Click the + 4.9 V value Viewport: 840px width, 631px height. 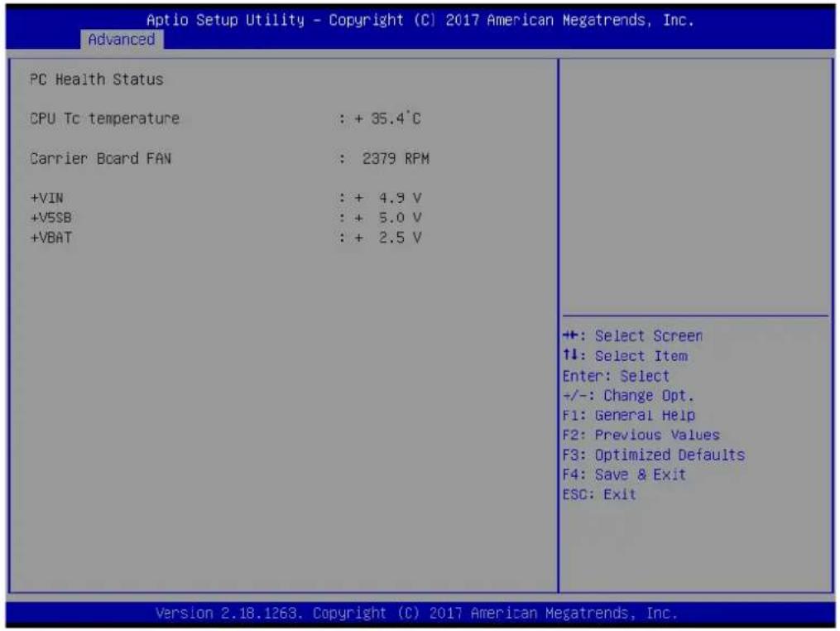pos(388,198)
